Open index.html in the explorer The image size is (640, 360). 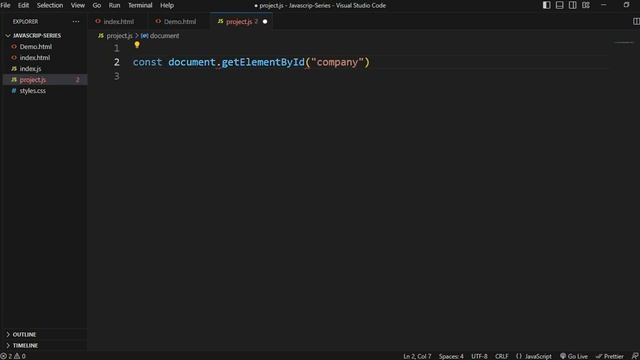point(35,58)
